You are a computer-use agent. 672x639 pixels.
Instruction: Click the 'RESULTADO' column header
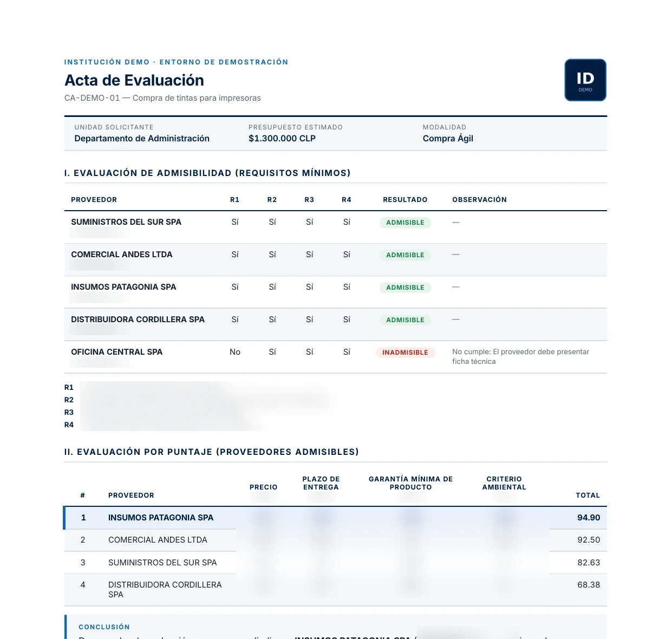click(x=405, y=200)
